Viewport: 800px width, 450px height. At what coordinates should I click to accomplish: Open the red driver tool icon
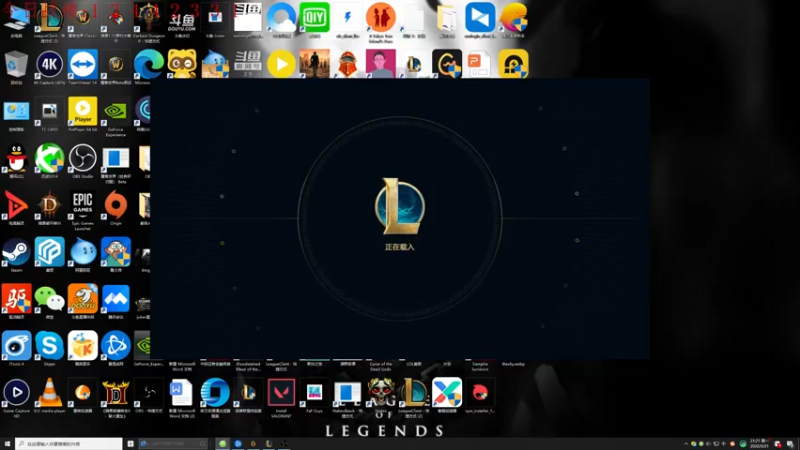(16, 299)
